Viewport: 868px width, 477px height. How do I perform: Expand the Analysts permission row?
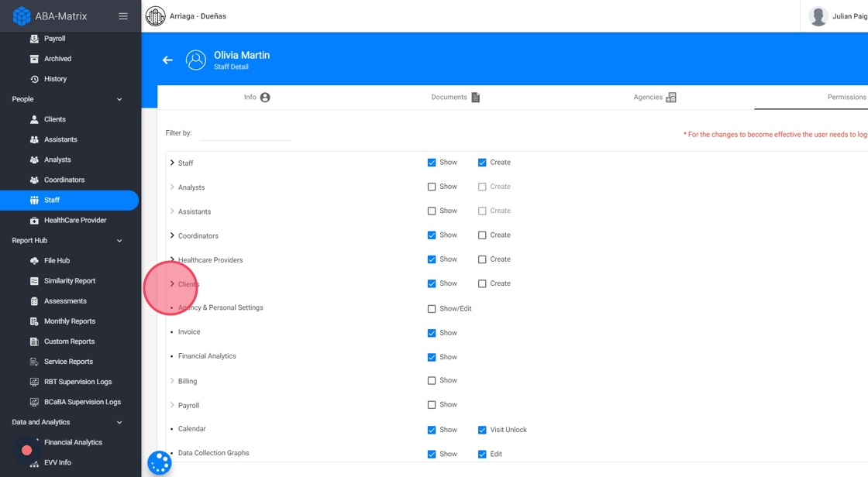(172, 187)
